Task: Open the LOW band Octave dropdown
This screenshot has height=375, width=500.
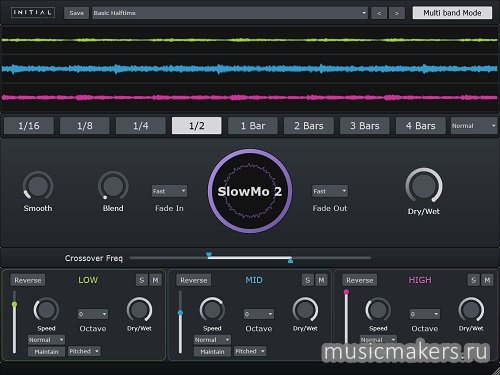Action: click(93, 314)
